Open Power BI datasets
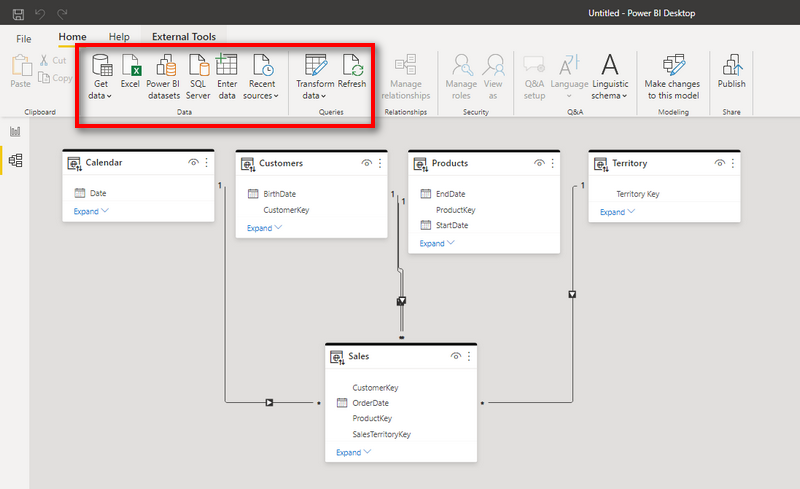 [163, 77]
